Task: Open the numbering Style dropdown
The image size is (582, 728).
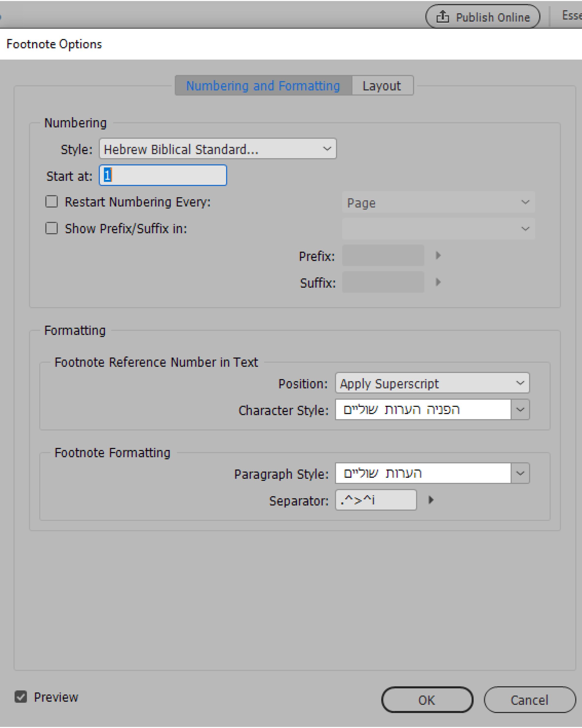Action: (x=218, y=149)
